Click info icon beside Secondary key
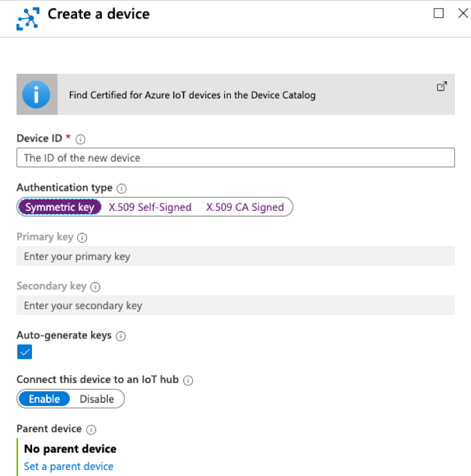 (95, 287)
